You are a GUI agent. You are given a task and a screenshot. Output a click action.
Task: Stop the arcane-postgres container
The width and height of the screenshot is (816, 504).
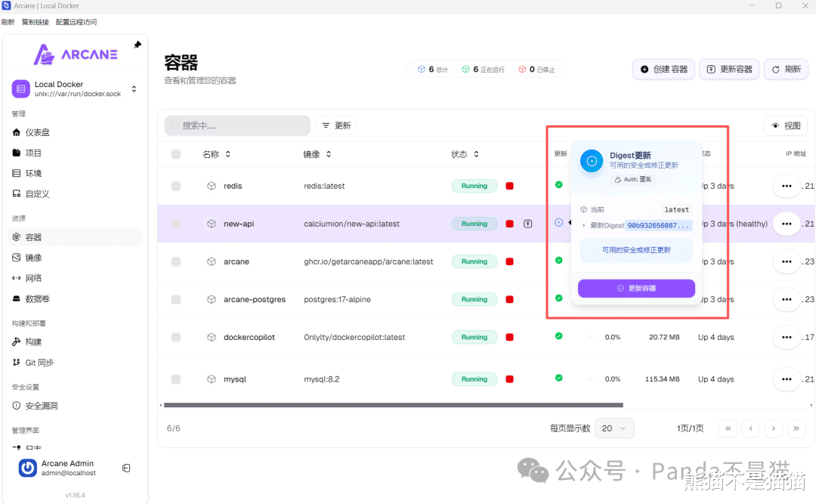[509, 299]
